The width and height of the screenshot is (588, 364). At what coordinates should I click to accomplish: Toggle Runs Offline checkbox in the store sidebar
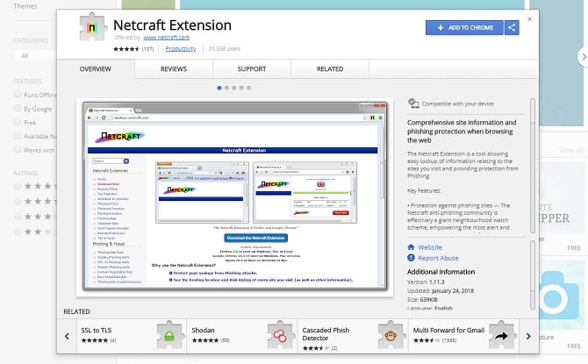(x=18, y=95)
